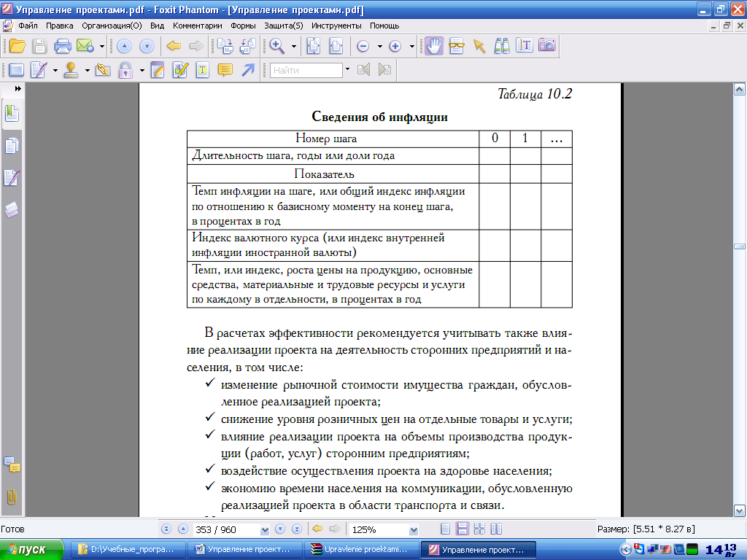
Task: Click the padlock security icon
Action: [125, 71]
